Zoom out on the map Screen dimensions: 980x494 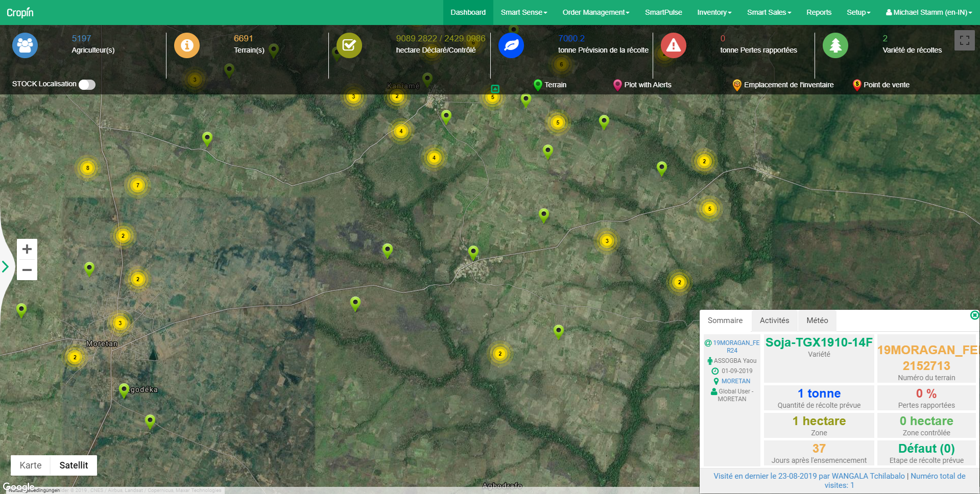click(27, 270)
